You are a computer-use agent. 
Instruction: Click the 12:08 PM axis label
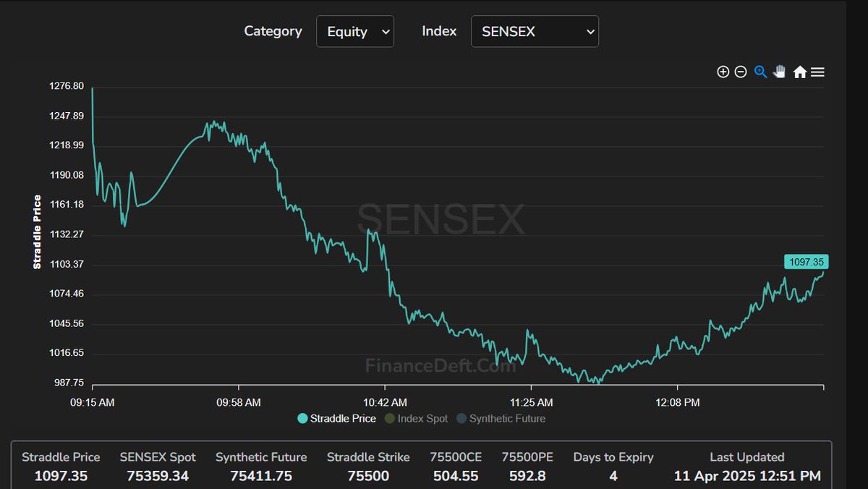[x=678, y=402]
